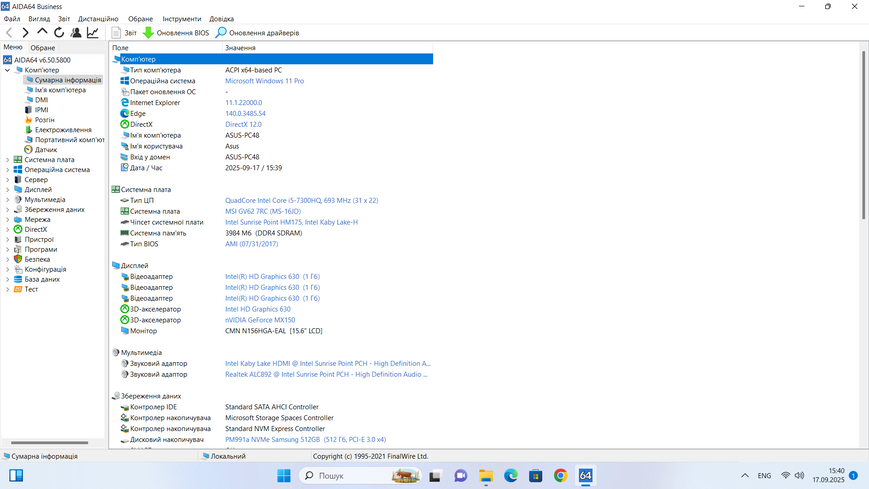Open MSI GV62 7RC motherboard link
Viewport: 869px width, 489px height.
click(263, 211)
